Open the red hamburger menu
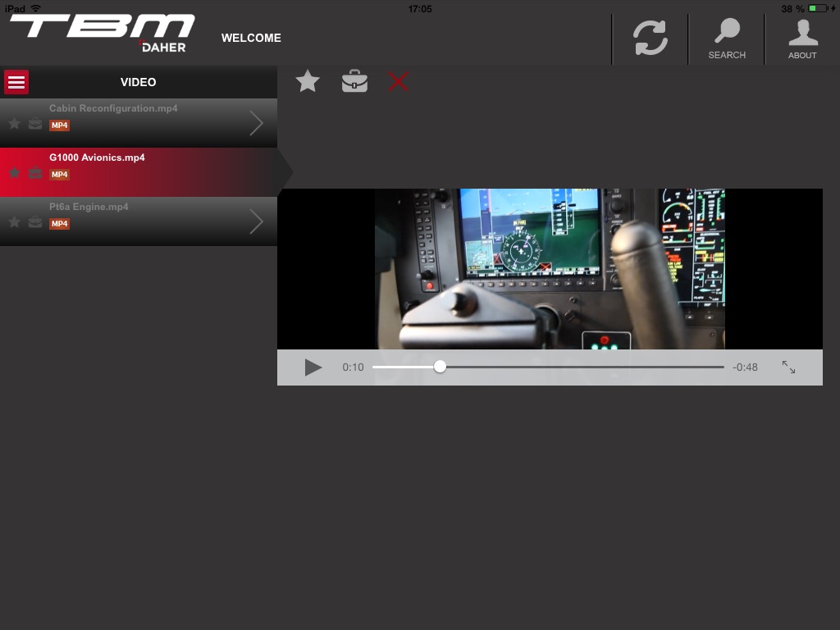Screen dimensions: 840x630 16,82
